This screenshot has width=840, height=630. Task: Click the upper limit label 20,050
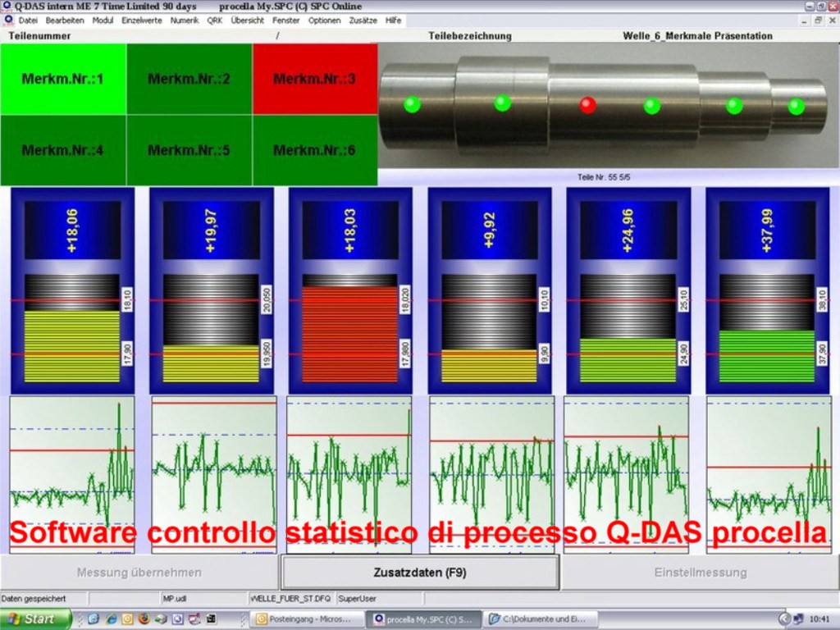coord(267,300)
